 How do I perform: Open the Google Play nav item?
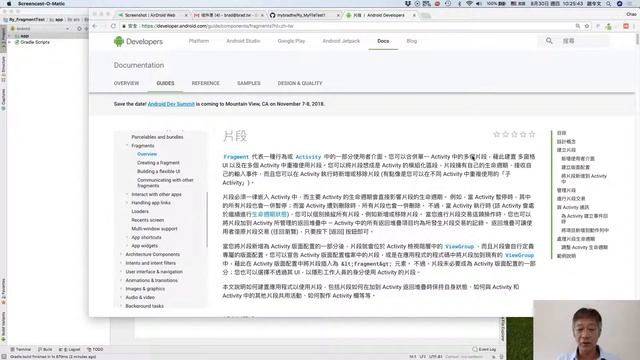291,41
